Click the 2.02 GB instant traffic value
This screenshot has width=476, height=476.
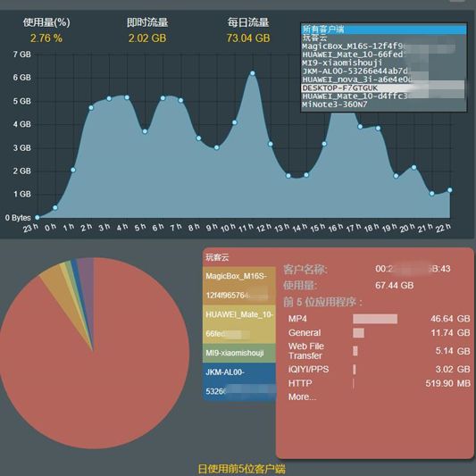[147, 38]
